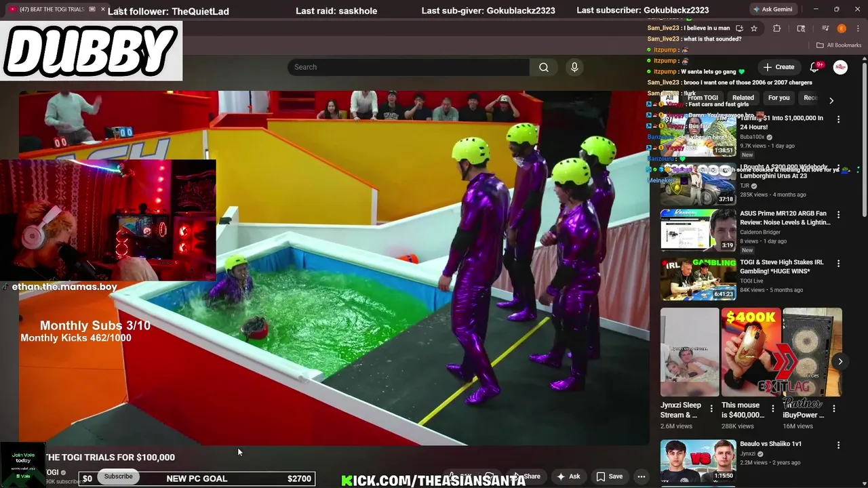Activate voice search microphone icon

pos(574,67)
